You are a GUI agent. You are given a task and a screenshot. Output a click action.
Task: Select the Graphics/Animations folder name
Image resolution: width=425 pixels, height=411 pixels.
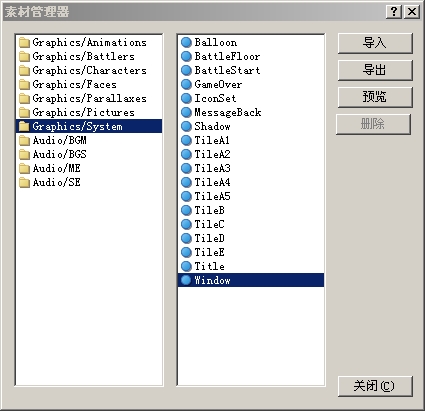[x=89, y=43]
